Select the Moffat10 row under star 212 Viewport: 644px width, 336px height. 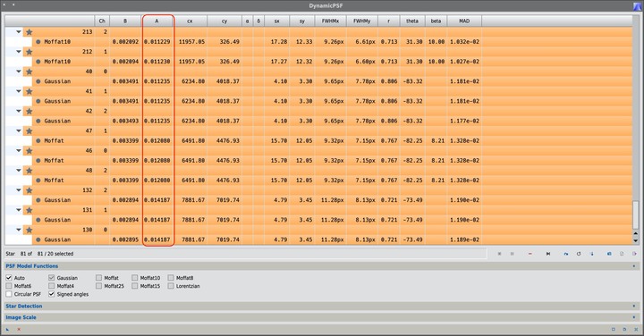(x=318, y=62)
